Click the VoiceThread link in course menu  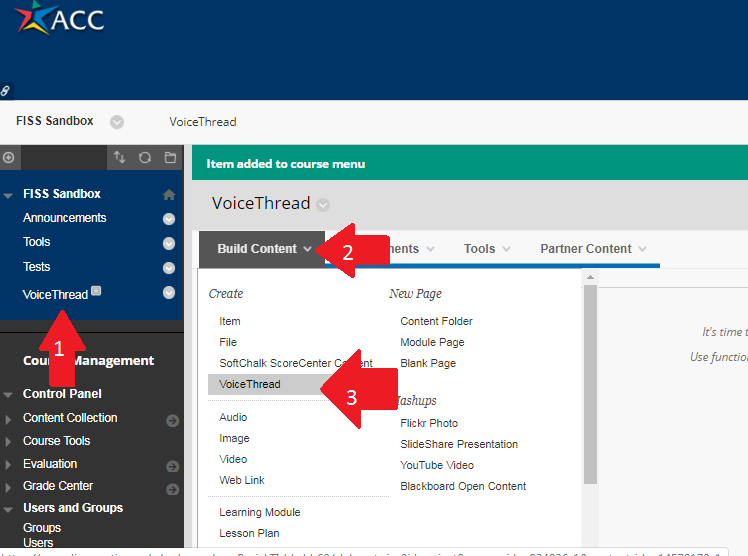(x=55, y=295)
